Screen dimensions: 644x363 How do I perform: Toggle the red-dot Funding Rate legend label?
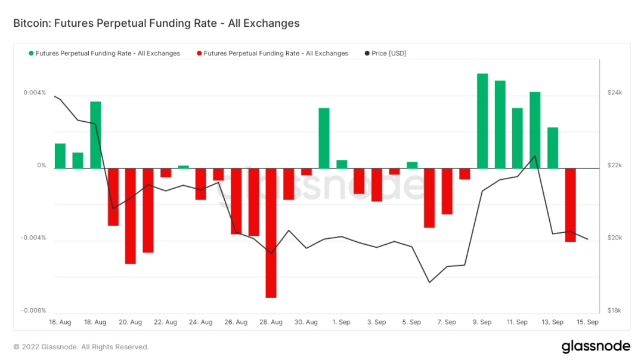276,54
